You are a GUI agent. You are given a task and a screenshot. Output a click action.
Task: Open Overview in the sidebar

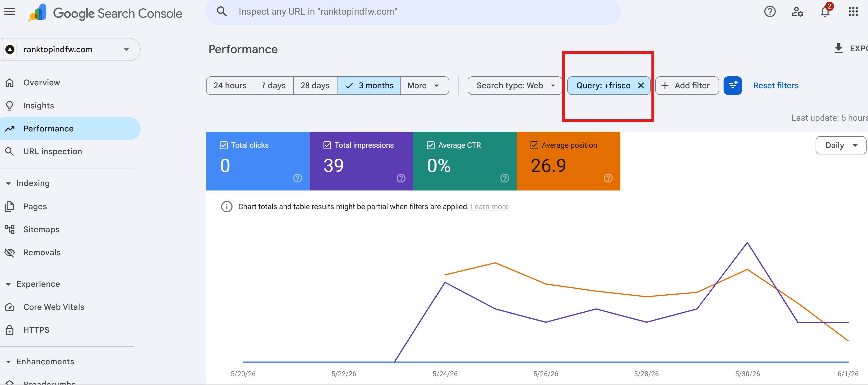[70, 83]
